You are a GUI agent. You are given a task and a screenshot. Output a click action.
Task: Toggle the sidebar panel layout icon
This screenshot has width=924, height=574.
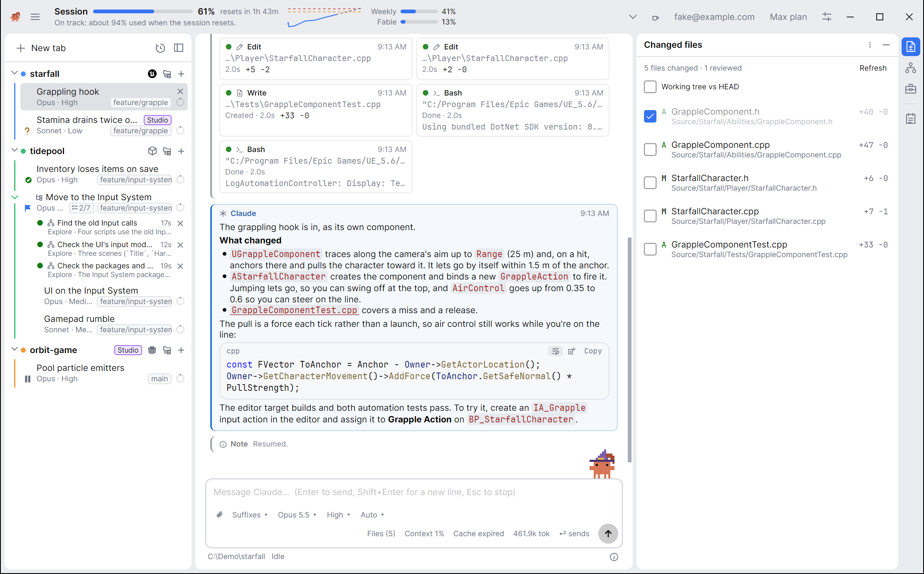[x=179, y=48]
